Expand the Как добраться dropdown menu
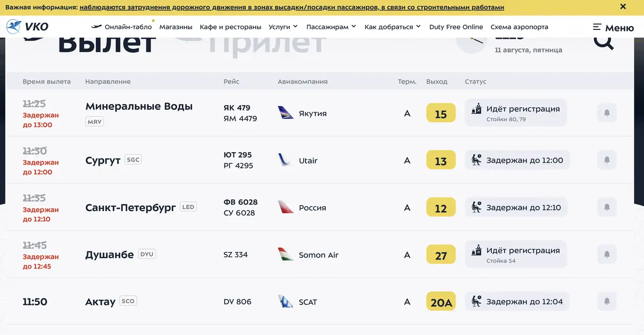Viewport: 644px width, 335px height. point(392,27)
